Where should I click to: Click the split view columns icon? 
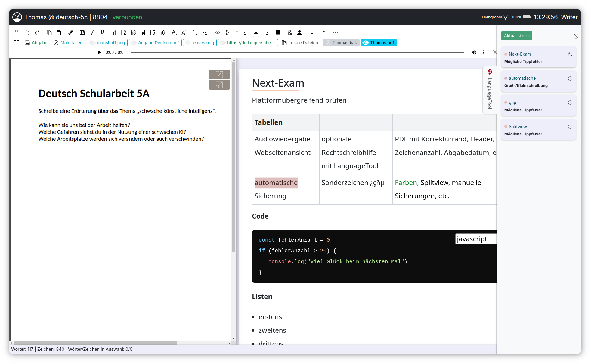(x=17, y=43)
